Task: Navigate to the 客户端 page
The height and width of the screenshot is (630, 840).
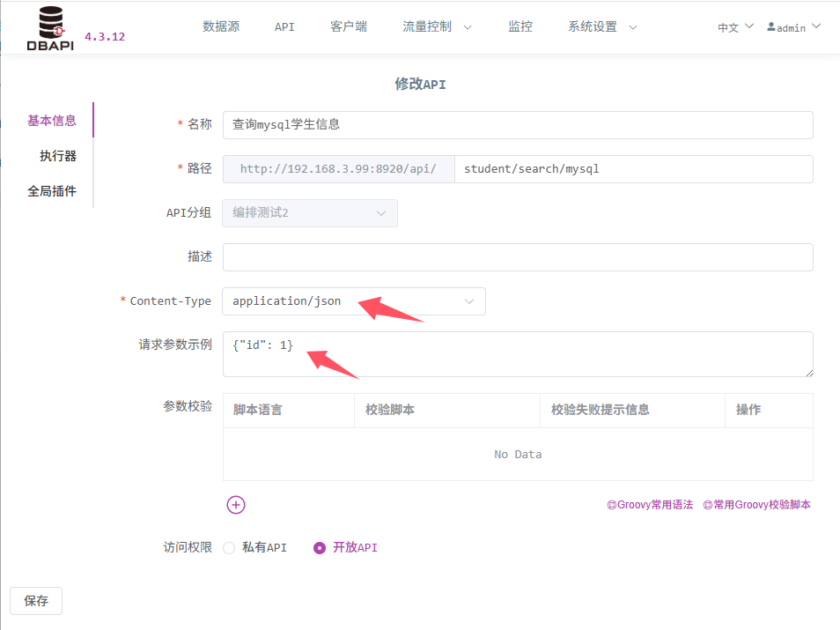Action: click(x=349, y=27)
